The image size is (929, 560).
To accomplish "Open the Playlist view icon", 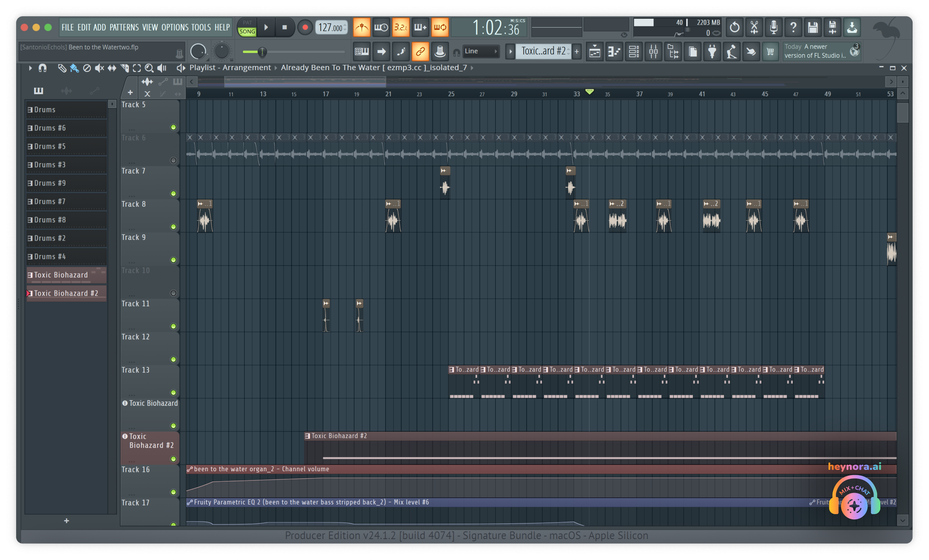I will [x=595, y=52].
